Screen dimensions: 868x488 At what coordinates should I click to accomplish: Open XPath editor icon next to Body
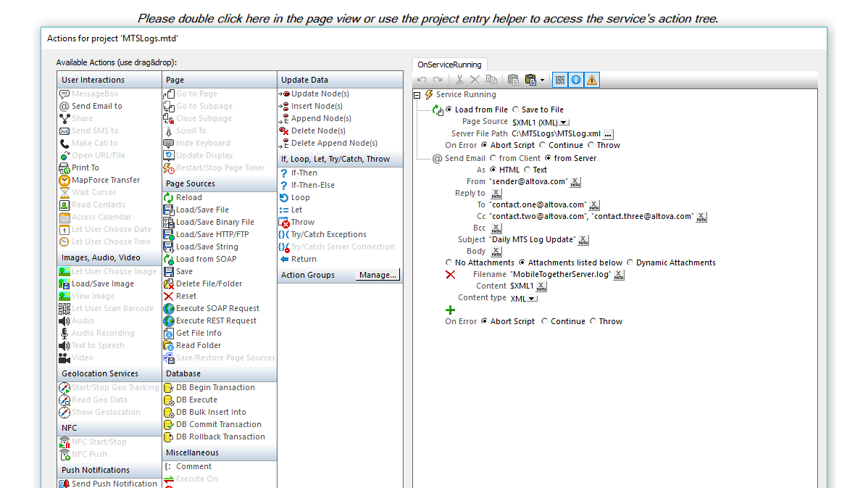click(496, 252)
